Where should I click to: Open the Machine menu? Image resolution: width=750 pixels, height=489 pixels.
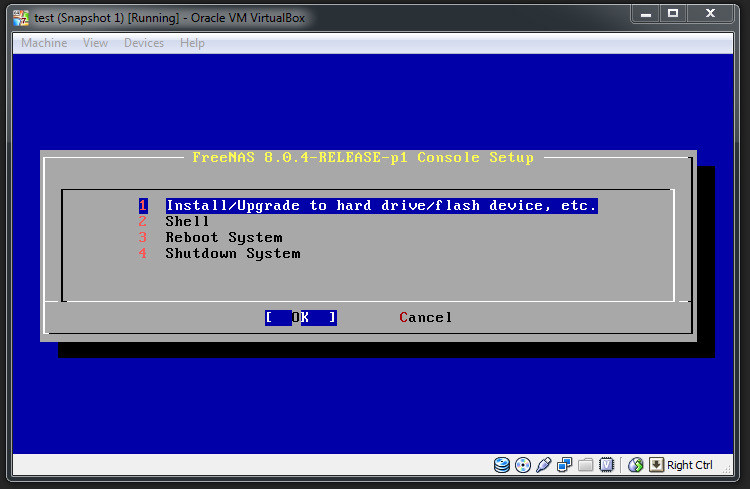pos(44,43)
